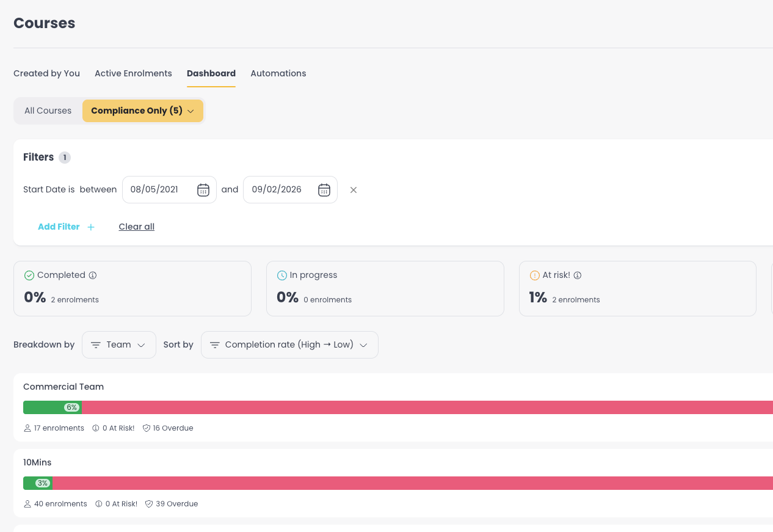Click person icon beside 40 enrolments
Viewport: 773px width, 532px height.
pos(27,504)
